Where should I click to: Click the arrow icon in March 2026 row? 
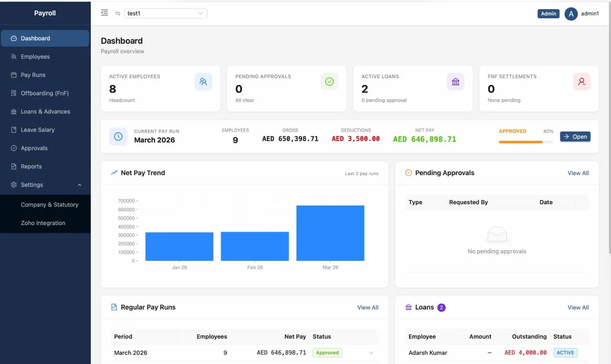(x=371, y=353)
